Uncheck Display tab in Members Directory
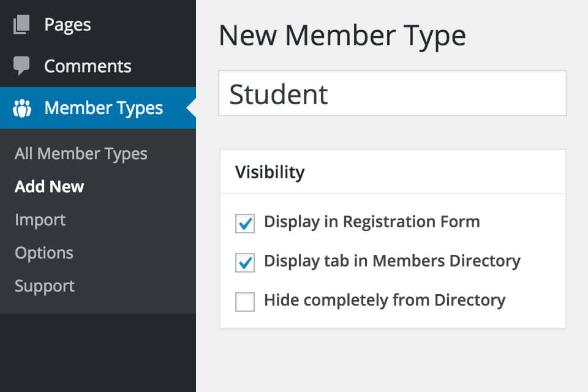 (x=245, y=263)
